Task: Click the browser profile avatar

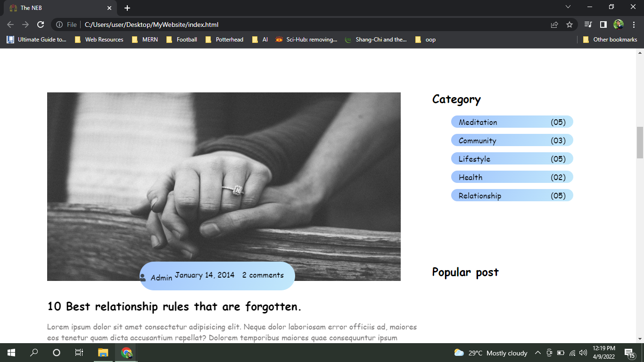Action: click(x=618, y=24)
